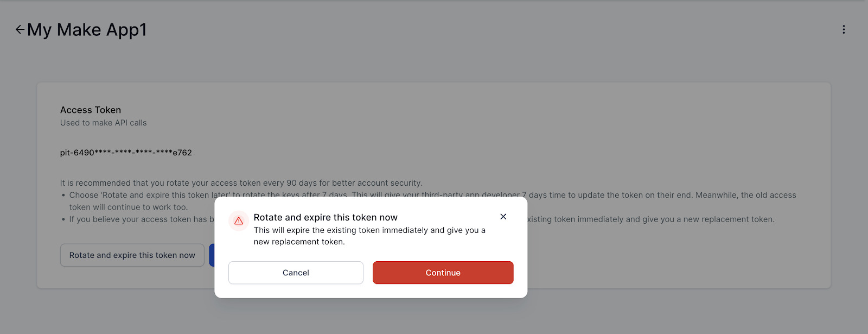The height and width of the screenshot is (334, 868).
Task: Click the dialog title 'Rotate and expire this token now'
Action: 325,217
